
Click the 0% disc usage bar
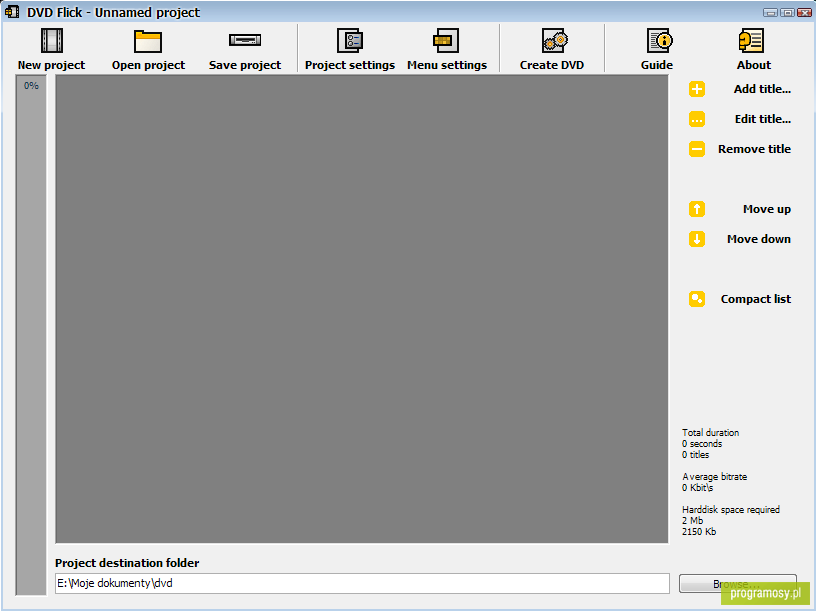tap(31, 335)
